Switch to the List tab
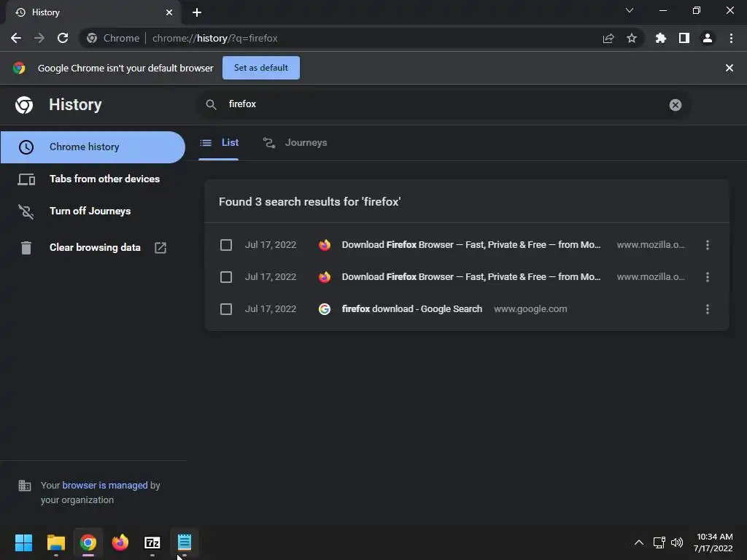Viewport: 747px width, 560px height. pyautogui.click(x=219, y=143)
